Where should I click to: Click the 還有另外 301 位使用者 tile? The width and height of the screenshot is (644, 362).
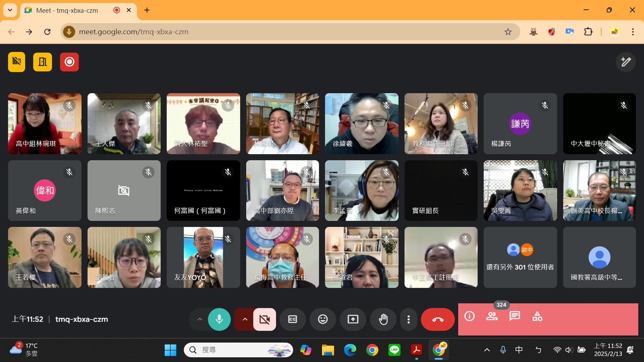520,257
